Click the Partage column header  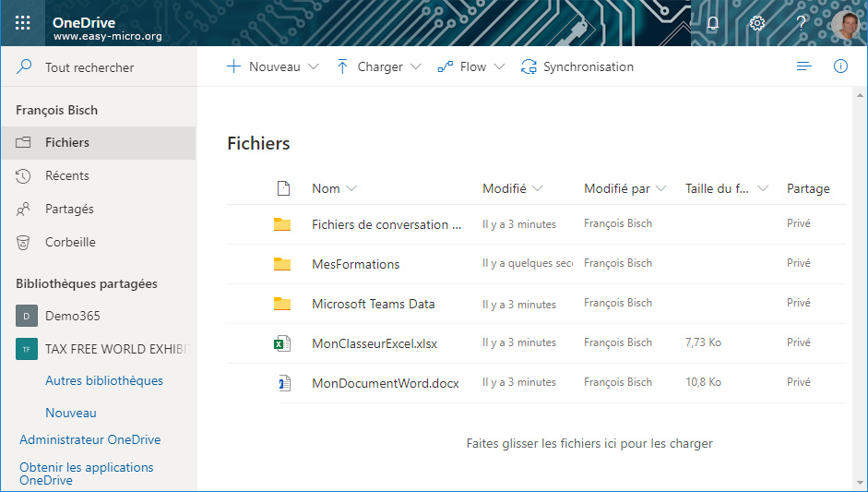coord(808,189)
